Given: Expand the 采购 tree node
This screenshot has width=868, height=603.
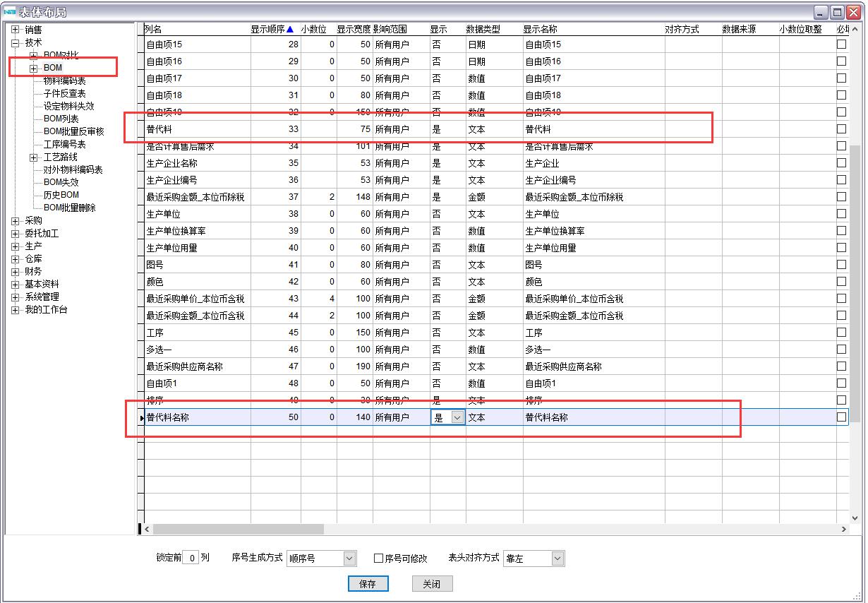Looking at the screenshot, I should tap(15, 221).
